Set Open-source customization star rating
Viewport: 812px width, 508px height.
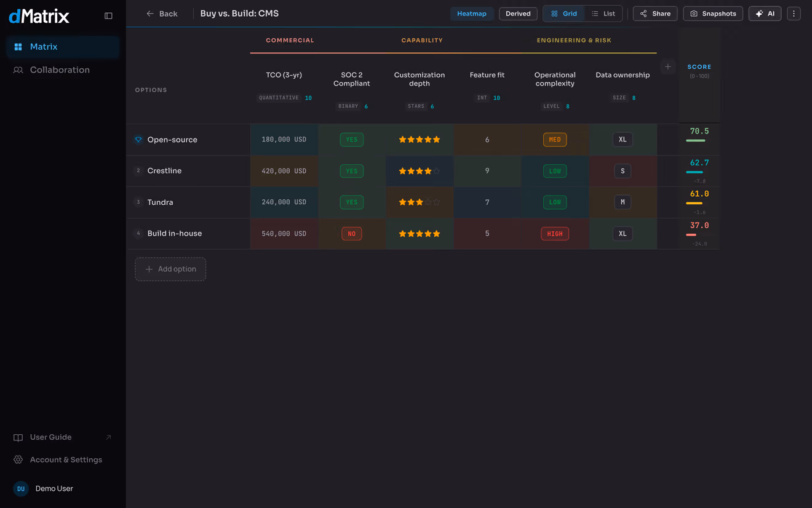pyautogui.click(x=420, y=140)
